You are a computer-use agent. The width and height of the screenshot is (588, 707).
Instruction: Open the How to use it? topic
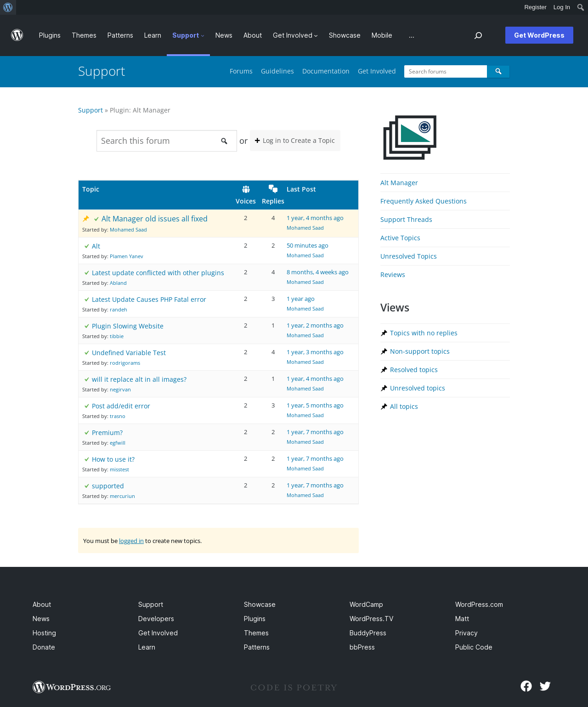pos(113,459)
